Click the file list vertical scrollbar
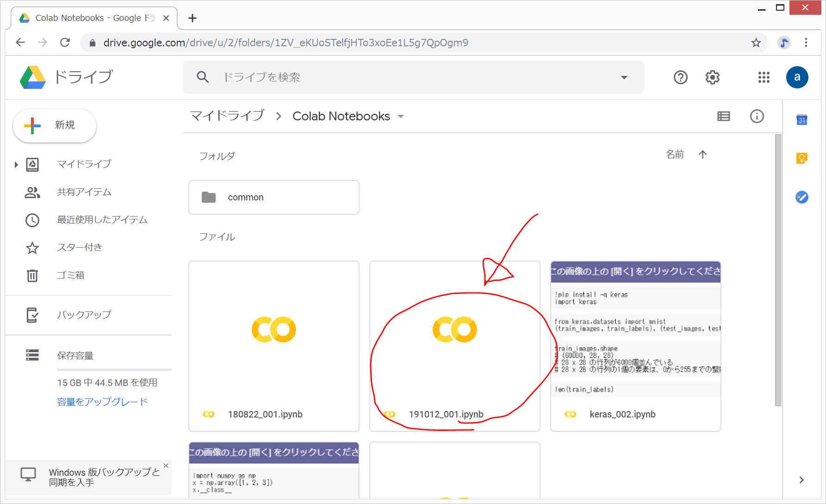826x504 pixels. pyautogui.click(x=778, y=268)
